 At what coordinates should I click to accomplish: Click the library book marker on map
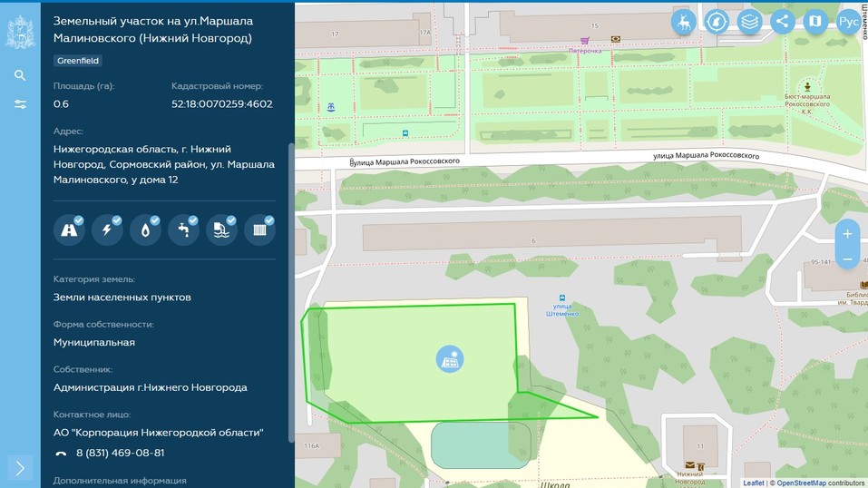863,285
